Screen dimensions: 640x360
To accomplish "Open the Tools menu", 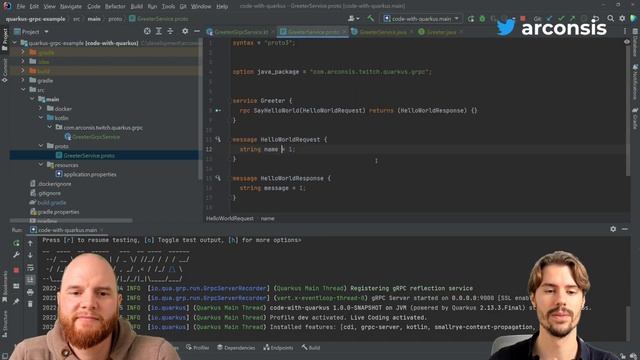I will pos(168,7).
